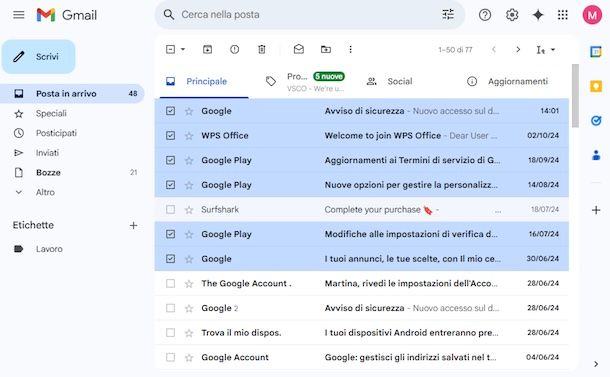Viewport: 610px width, 377px height.
Task: Click the select-all checkbox in toolbar
Action: [x=170, y=49]
